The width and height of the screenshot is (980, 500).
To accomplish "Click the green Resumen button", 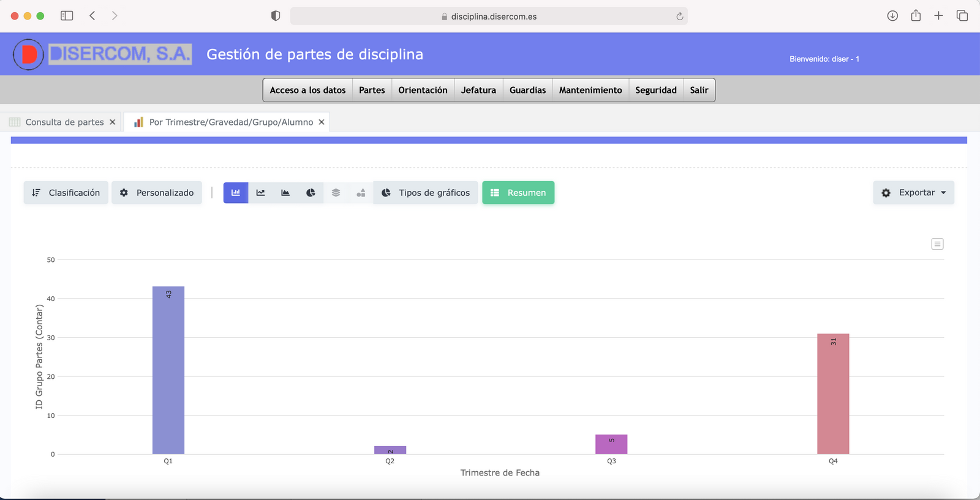I will (x=518, y=193).
